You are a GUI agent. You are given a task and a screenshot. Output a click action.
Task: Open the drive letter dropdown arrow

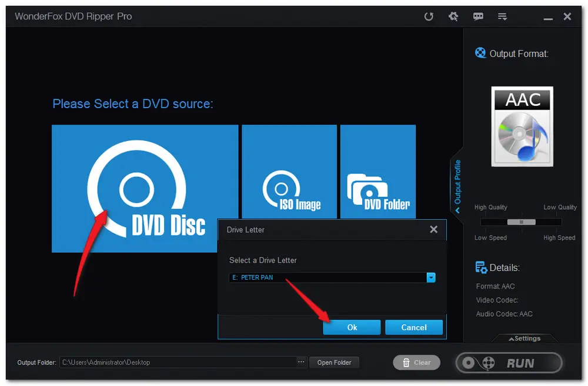[431, 277]
